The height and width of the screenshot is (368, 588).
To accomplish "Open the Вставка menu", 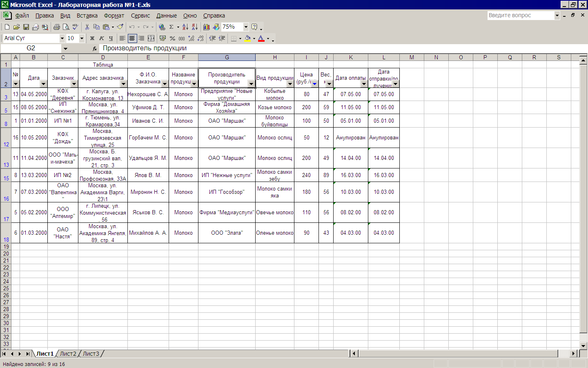I will coord(87,16).
